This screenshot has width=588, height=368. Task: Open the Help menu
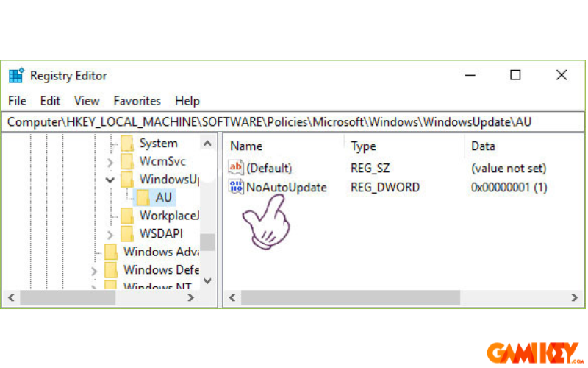click(x=187, y=101)
